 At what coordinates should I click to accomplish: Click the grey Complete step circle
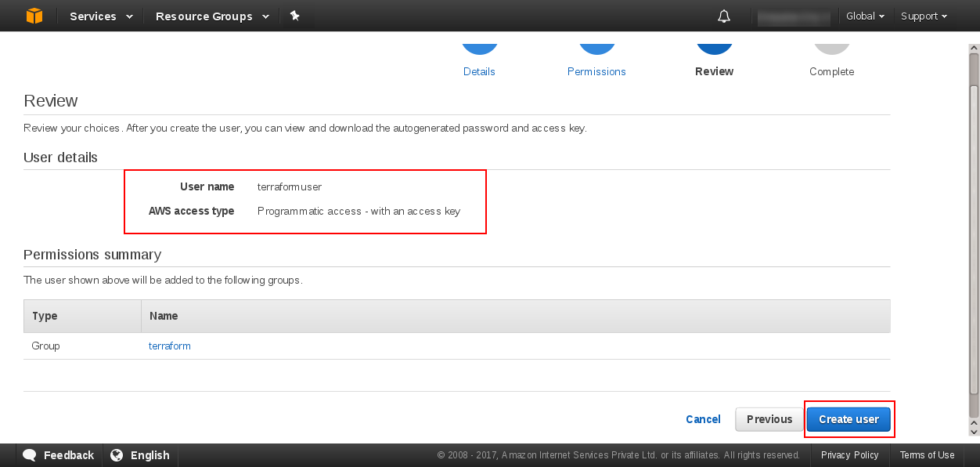point(831,45)
